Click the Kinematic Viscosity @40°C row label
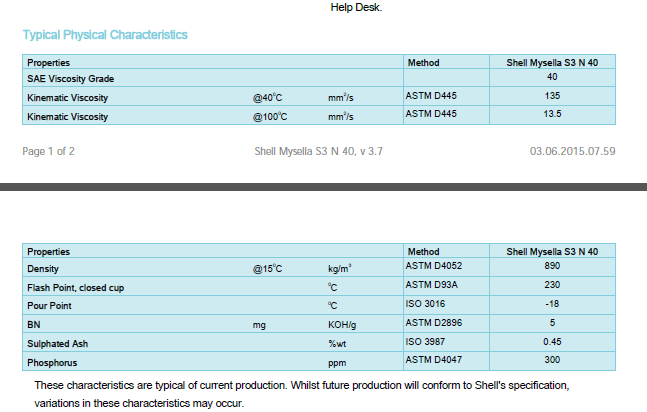The image size is (647, 412). click(67, 98)
